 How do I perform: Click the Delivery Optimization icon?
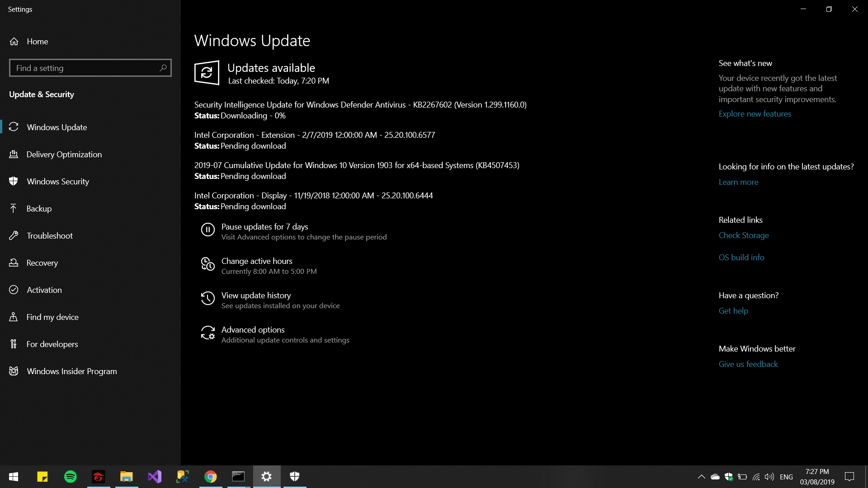[x=14, y=154]
